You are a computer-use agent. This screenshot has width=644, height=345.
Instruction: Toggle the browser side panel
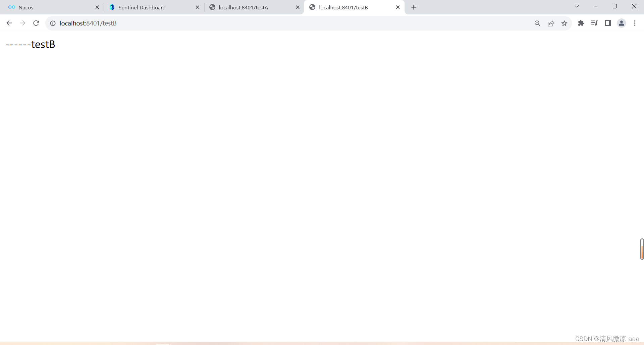point(608,23)
